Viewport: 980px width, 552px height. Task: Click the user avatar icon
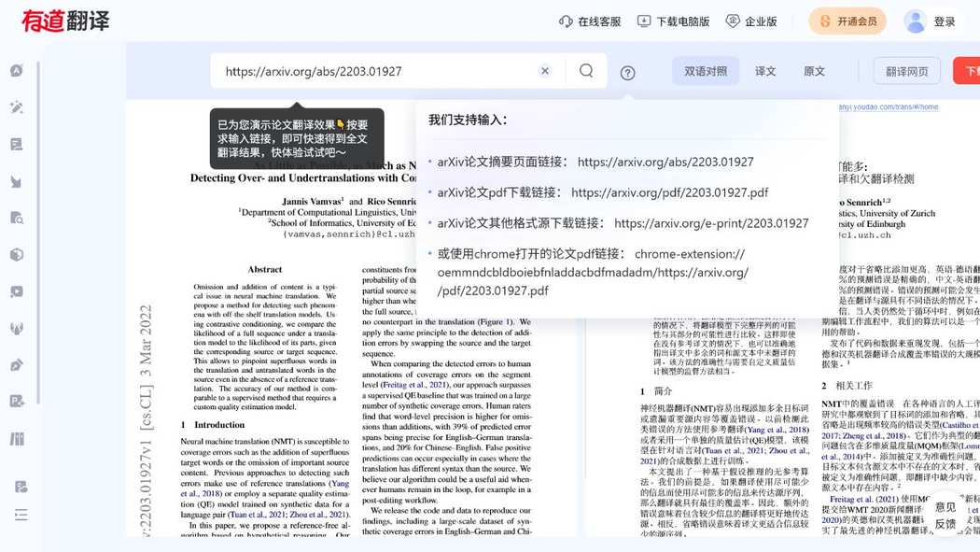[x=915, y=21]
